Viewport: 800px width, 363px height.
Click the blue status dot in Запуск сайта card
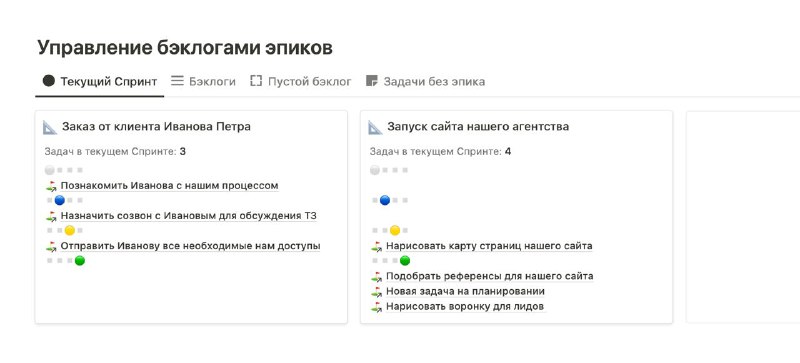coord(385,201)
